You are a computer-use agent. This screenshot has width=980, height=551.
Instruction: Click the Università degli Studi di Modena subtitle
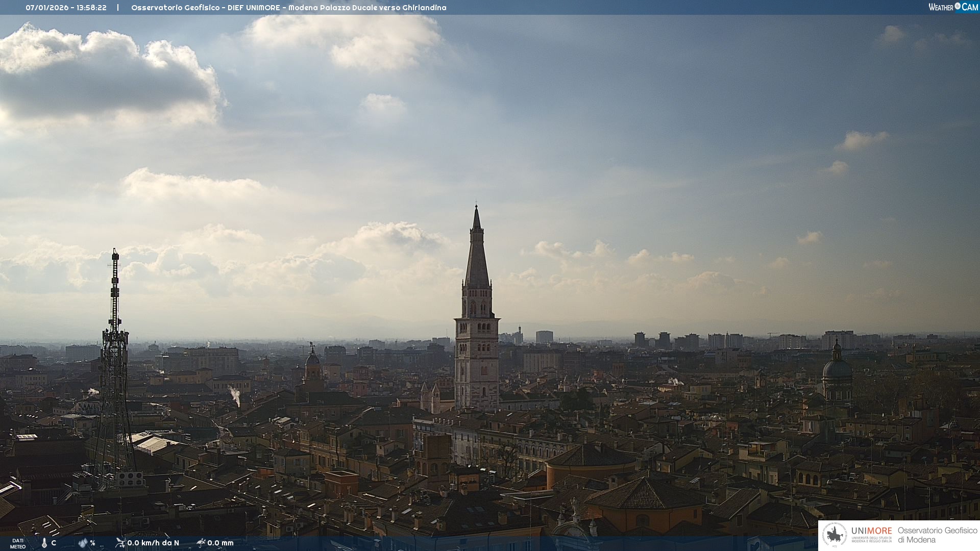tap(871, 540)
